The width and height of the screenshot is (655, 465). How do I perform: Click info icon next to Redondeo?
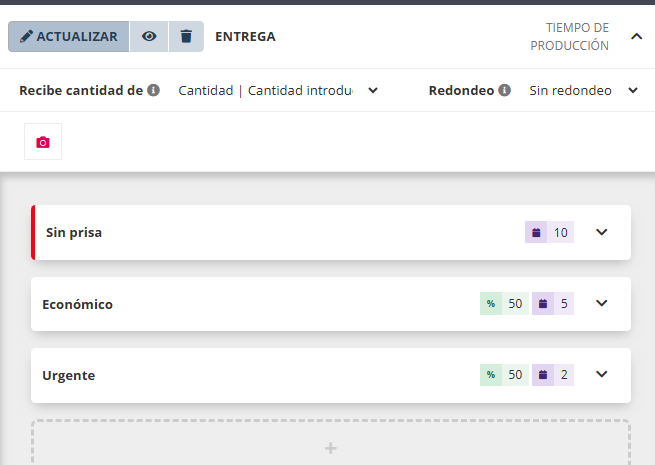pyautogui.click(x=505, y=90)
